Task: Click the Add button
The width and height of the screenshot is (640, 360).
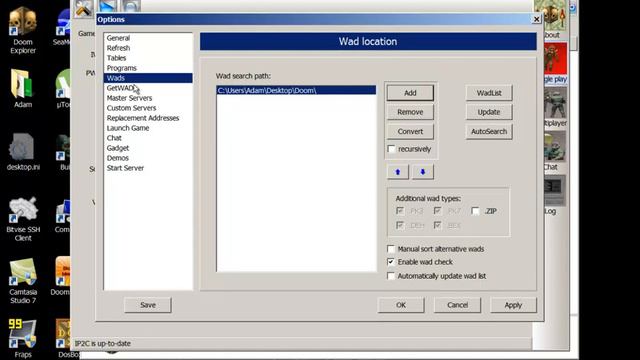Action: 410,93
